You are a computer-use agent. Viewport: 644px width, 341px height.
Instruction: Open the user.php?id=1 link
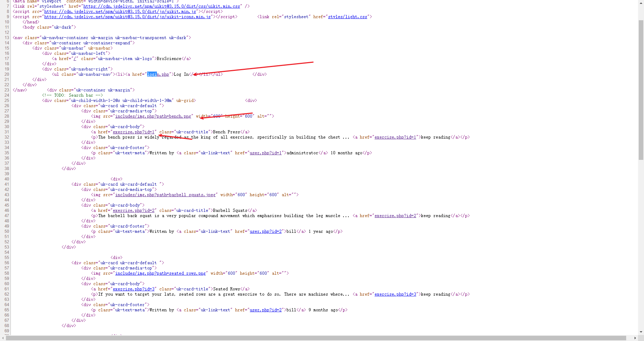[266, 153]
